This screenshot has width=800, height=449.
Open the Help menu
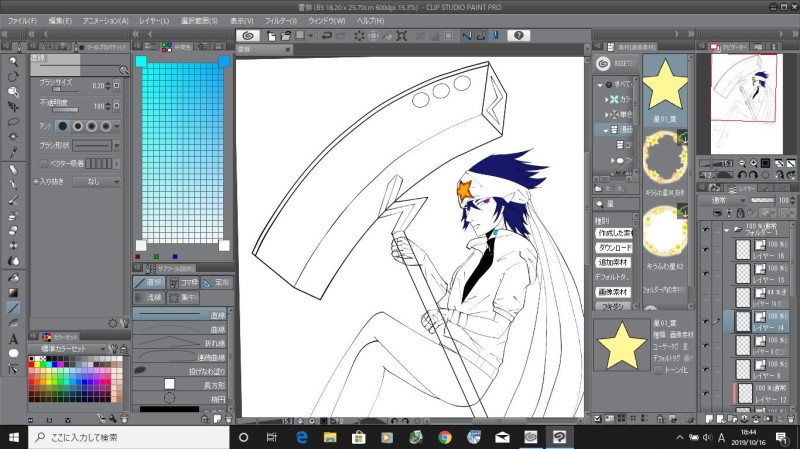coord(370,21)
